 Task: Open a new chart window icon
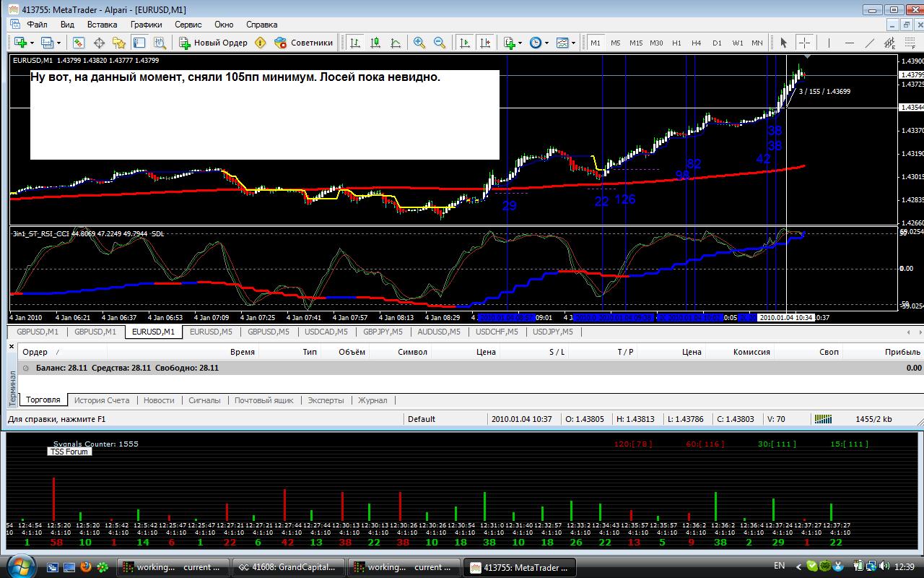tap(20, 43)
